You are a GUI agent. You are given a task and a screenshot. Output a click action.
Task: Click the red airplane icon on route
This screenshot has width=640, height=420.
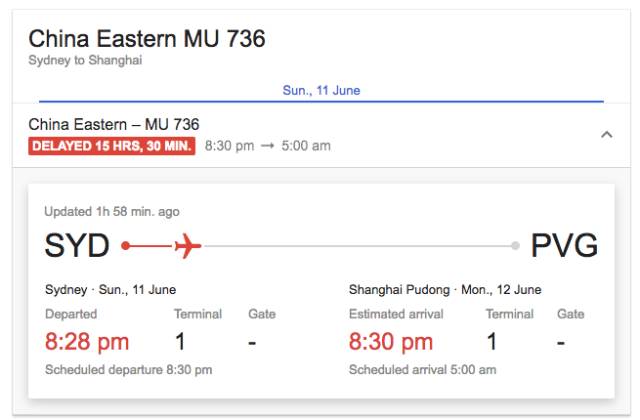[187, 245]
